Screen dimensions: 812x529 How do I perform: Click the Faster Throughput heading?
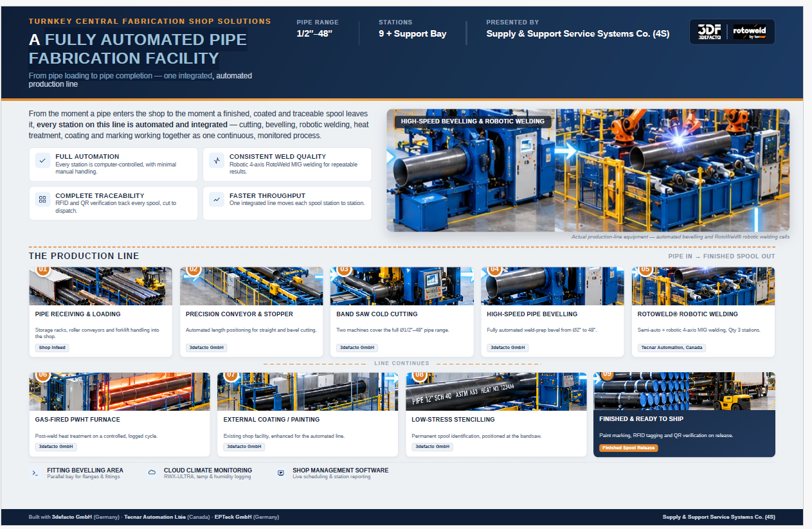coord(267,195)
